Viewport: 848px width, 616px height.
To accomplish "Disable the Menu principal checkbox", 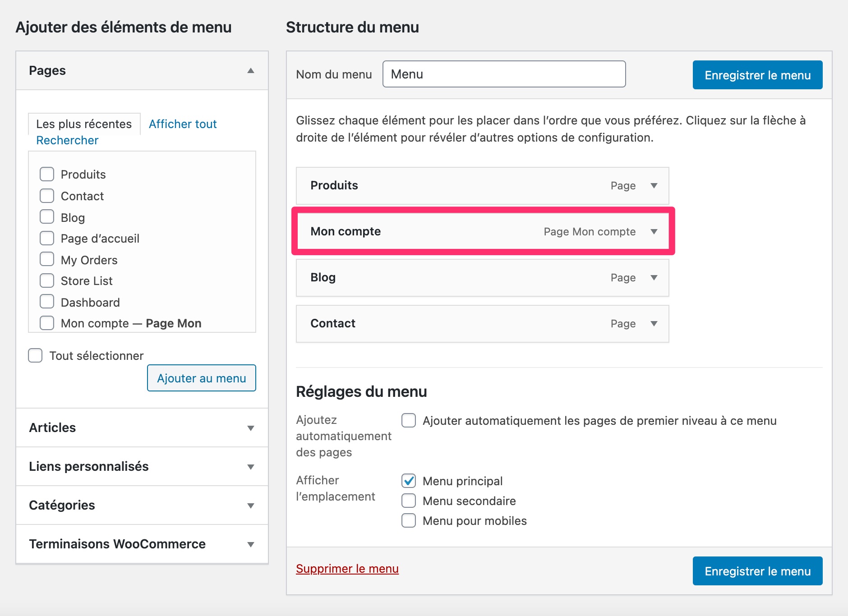I will pyautogui.click(x=409, y=481).
